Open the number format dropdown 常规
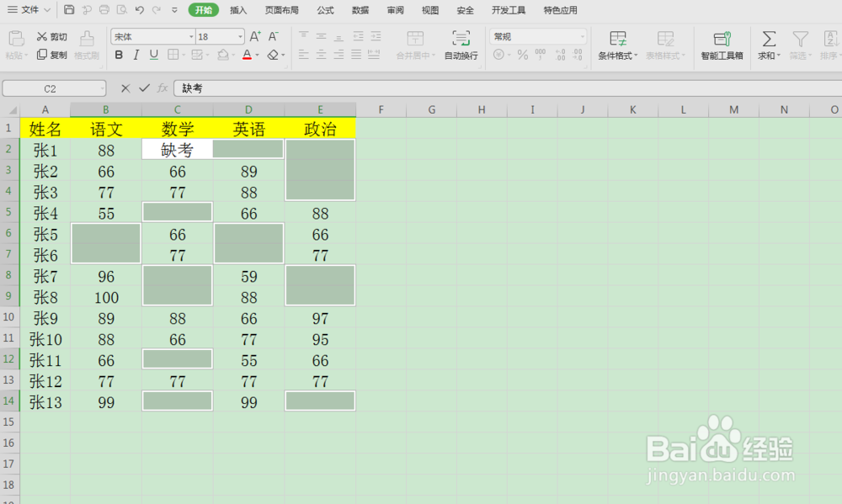The width and height of the screenshot is (842, 504). [x=582, y=36]
